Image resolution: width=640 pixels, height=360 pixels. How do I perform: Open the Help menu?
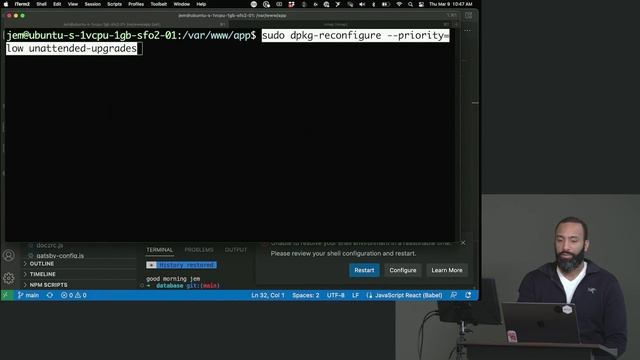click(201, 4)
